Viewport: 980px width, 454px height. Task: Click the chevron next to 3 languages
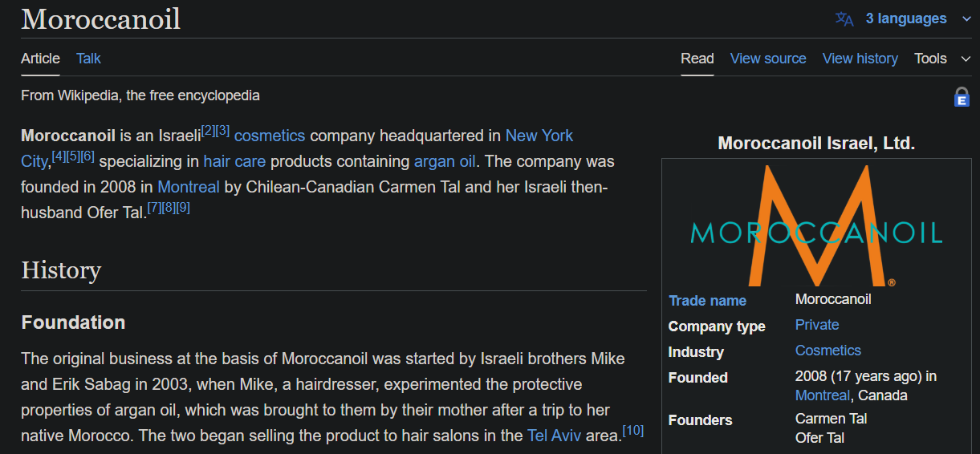pos(966,19)
